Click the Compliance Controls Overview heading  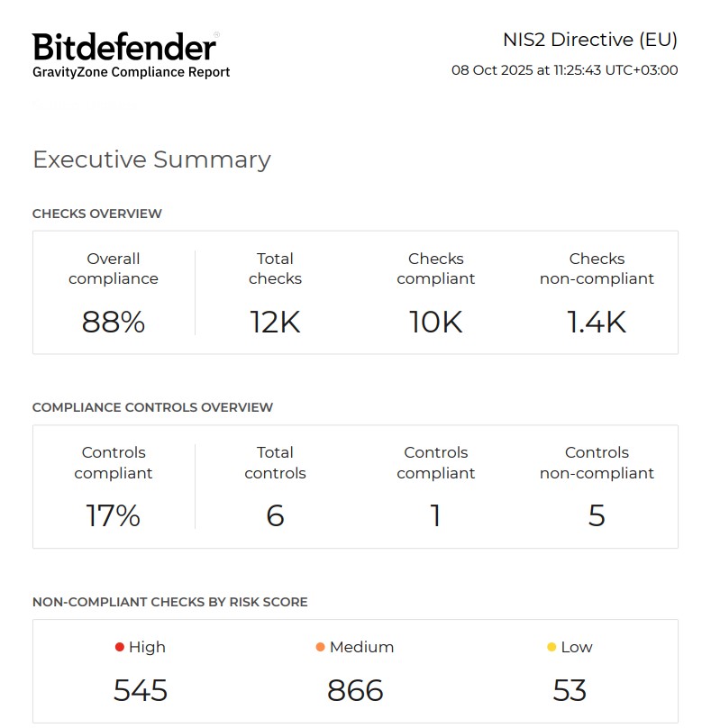click(x=152, y=407)
